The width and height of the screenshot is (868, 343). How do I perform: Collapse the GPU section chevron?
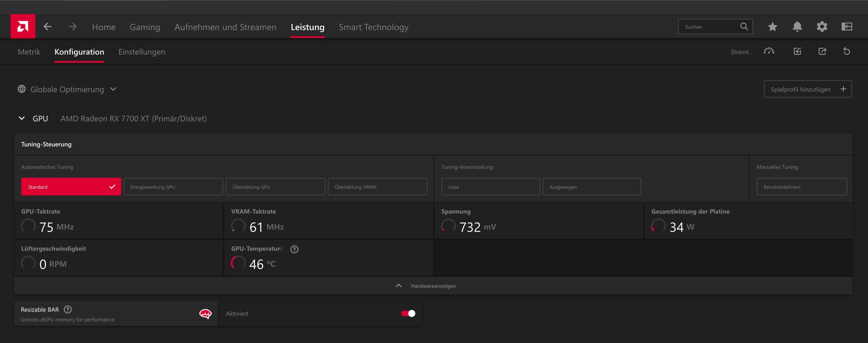point(22,118)
